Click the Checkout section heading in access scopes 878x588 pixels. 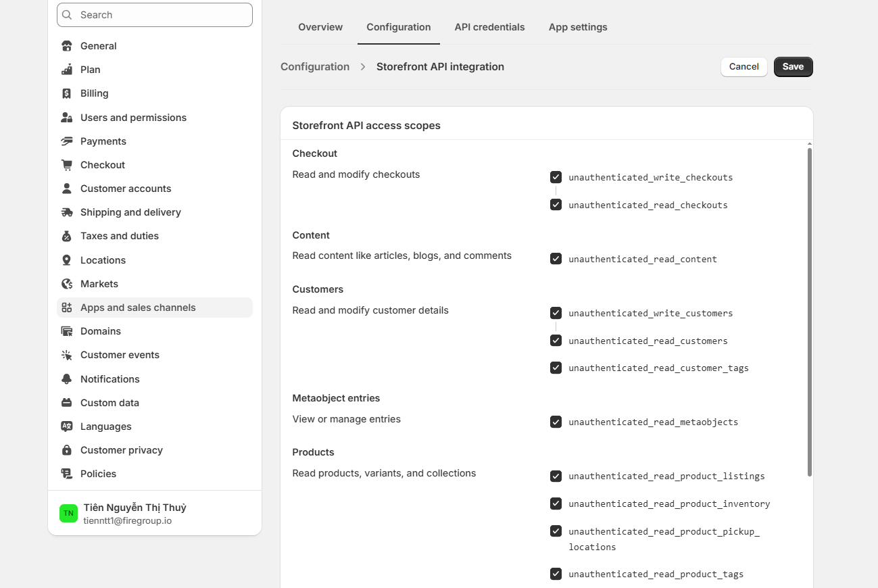click(x=315, y=153)
